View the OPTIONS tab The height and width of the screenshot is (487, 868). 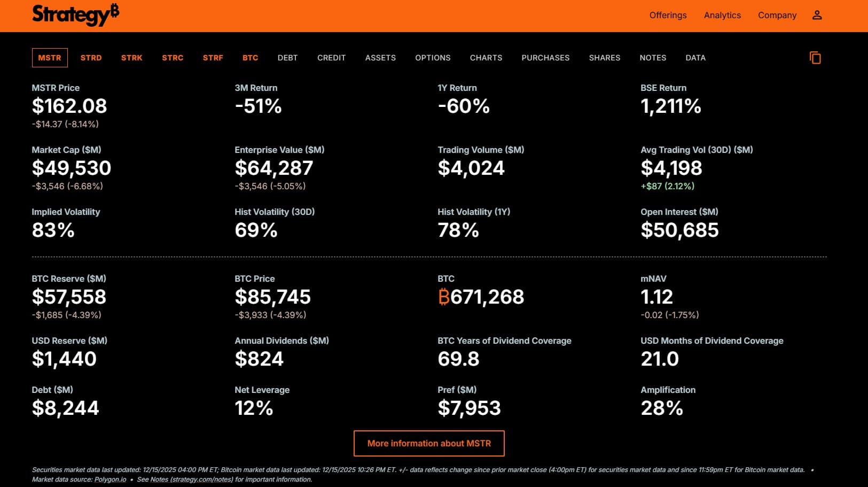[x=433, y=58]
